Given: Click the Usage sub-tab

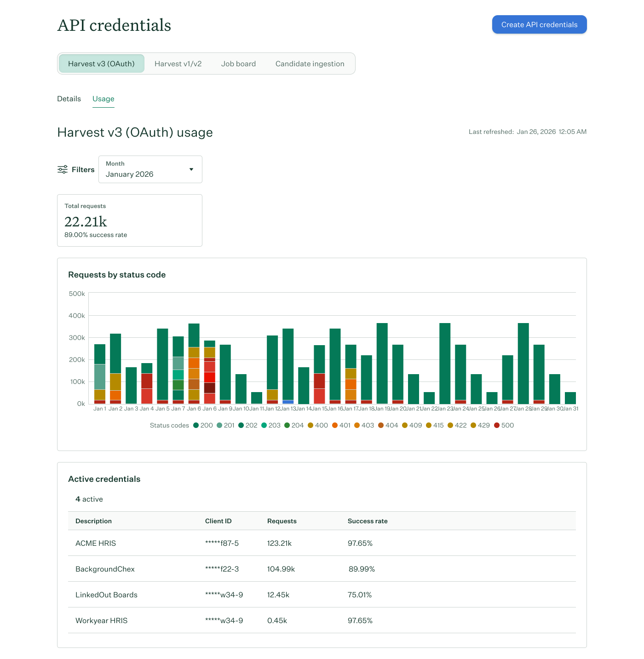Looking at the screenshot, I should pos(103,98).
